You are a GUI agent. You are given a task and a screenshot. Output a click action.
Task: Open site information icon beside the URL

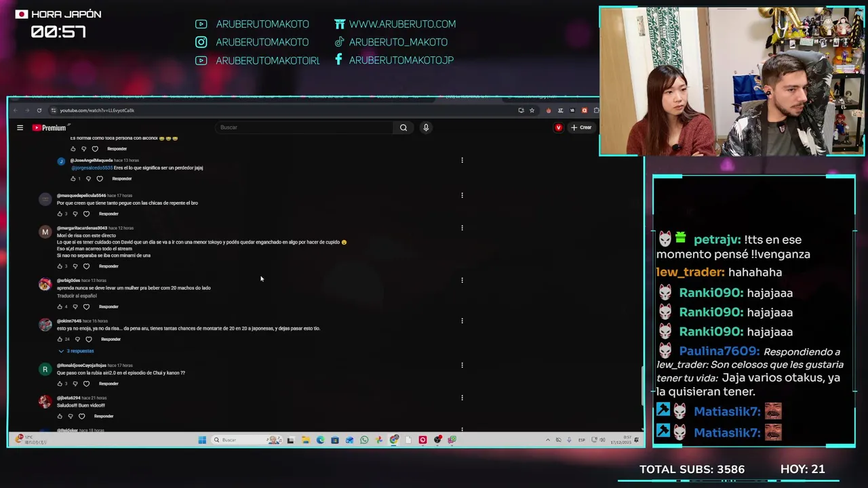click(x=53, y=110)
